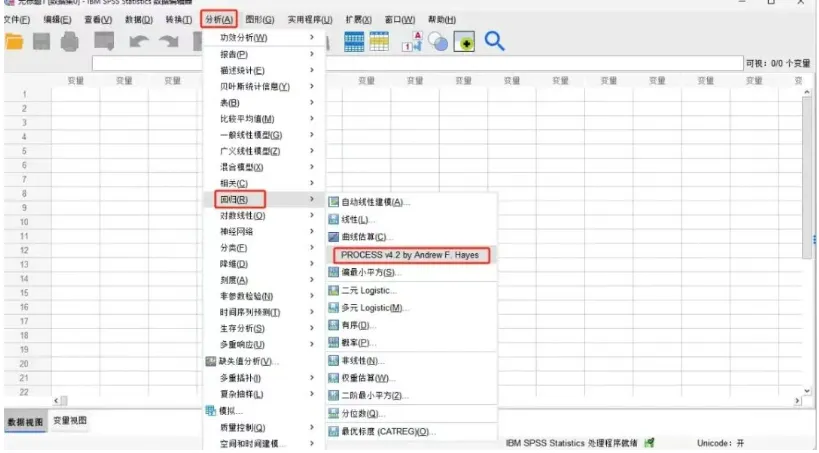
Task: Select the 对数线性(O) menu item
Action: 264,215
